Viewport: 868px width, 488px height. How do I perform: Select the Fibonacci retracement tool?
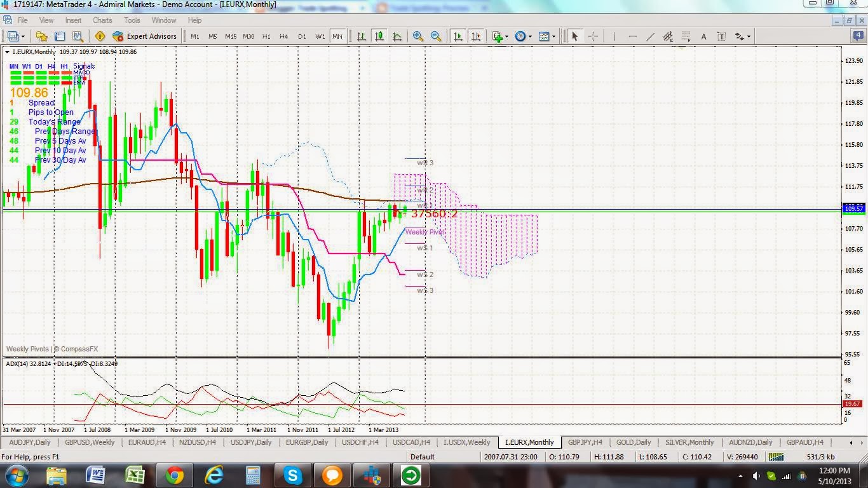(686, 36)
